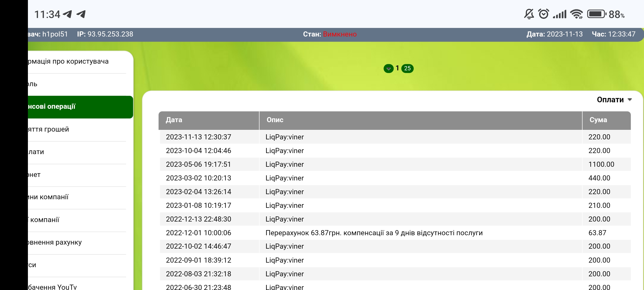
Task: Click the 1100.00 amount
Action: coord(601,164)
